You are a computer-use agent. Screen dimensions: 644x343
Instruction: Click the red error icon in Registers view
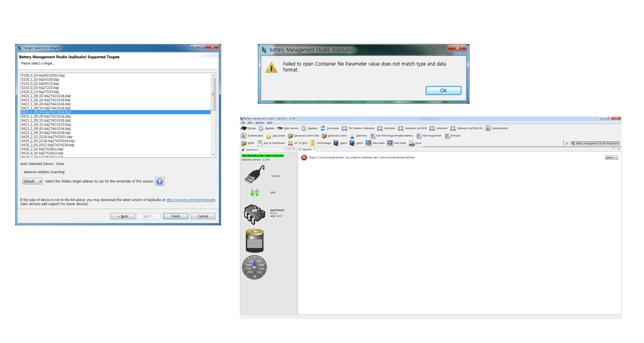coord(304,158)
